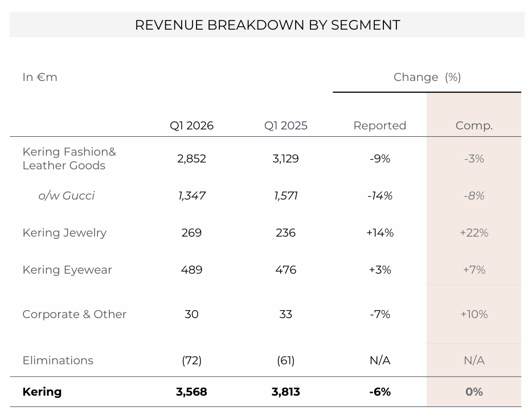Select Eliminations value (72)
Screen dimensions: 532x415
point(191,360)
